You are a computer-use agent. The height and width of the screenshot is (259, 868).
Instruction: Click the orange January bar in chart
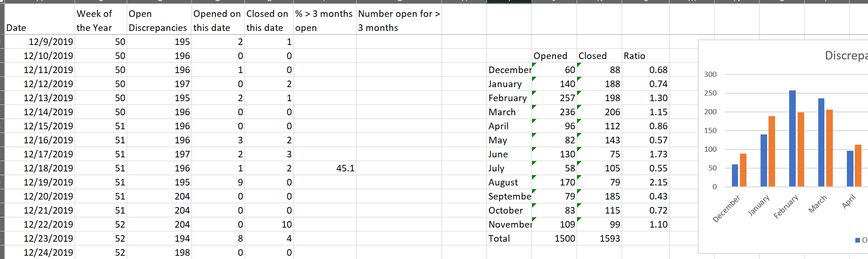772,151
